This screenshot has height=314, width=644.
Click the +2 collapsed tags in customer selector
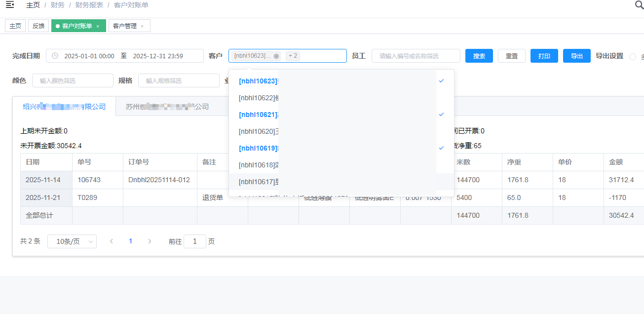click(x=293, y=56)
